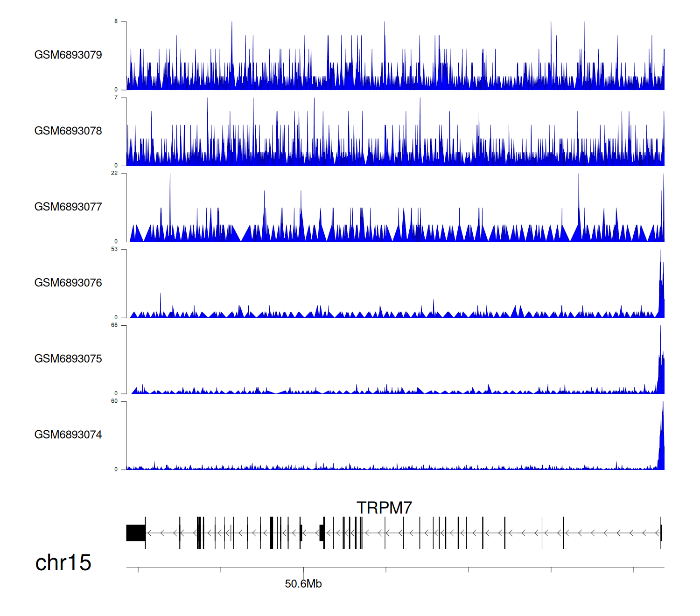Viewport: 700px width, 616px height.
Task: Click the GSM6893075 track label
Action: point(68,359)
